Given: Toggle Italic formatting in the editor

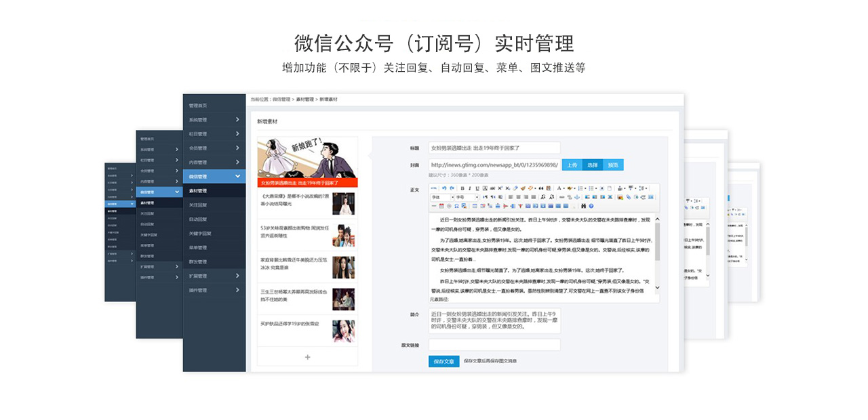Looking at the screenshot, I should coord(470,188).
